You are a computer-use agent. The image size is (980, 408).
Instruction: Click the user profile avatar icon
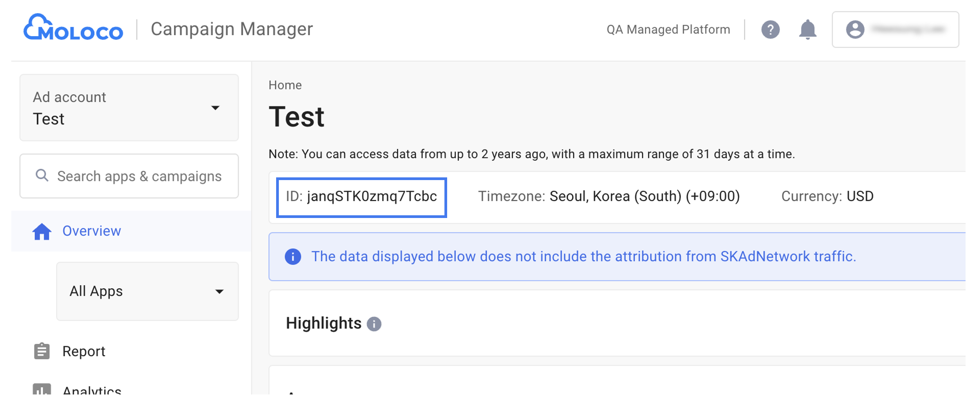coord(855,29)
